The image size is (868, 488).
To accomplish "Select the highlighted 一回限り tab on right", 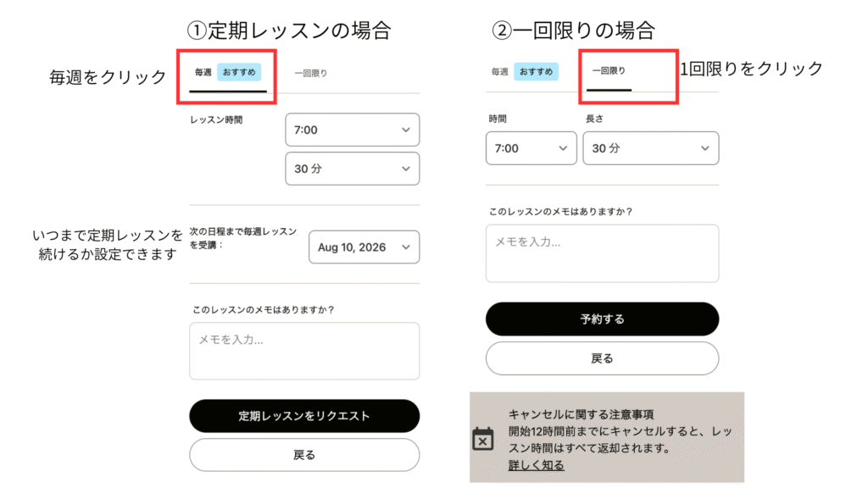I will click(609, 71).
